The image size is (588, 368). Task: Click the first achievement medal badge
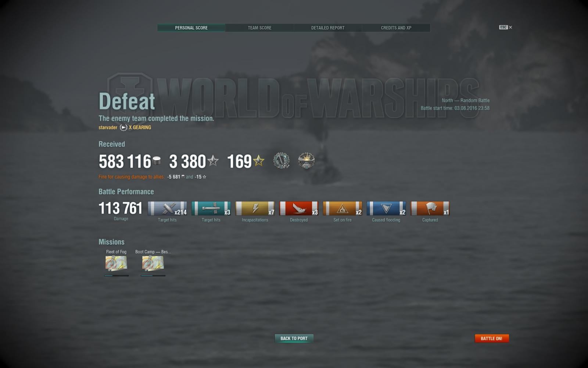(282, 161)
